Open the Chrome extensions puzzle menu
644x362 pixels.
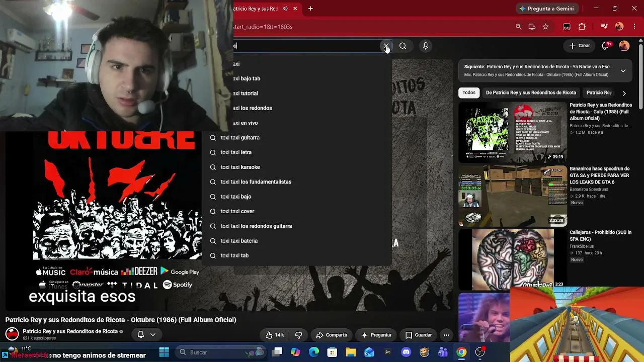point(582,27)
